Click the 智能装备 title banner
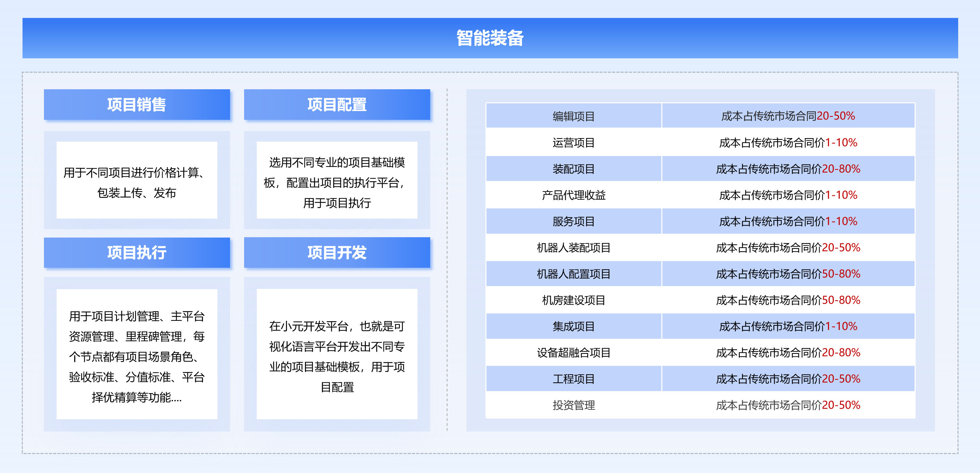Image resolution: width=980 pixels, height=473 pixels. [x=490, y=38]
